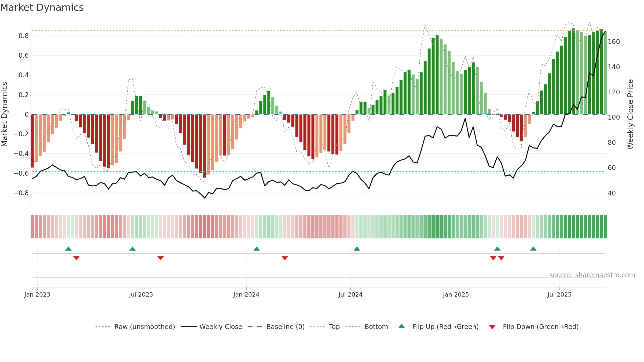Hide the Baseline (0) series via legend

pyautogui.click(x=276, y=327)
